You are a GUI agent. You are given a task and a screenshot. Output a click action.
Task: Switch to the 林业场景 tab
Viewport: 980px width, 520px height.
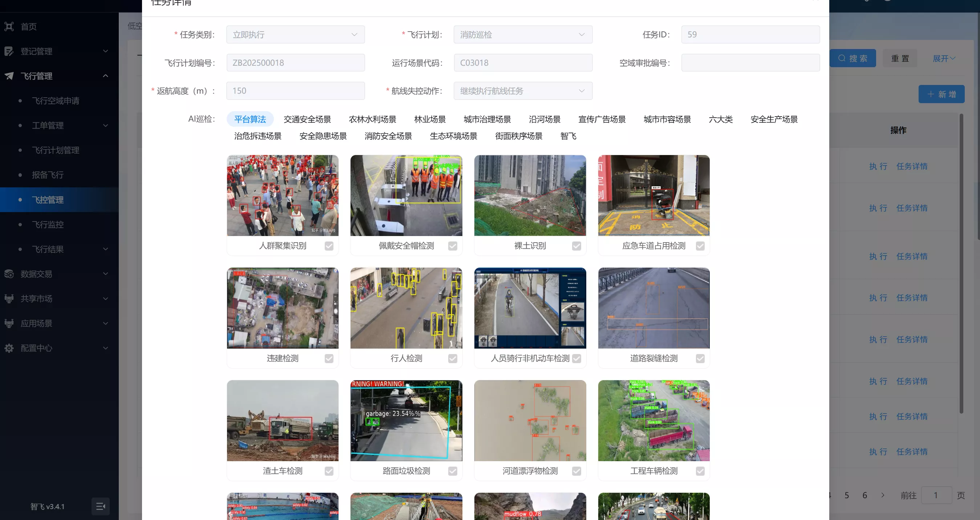tap(430, 119)
